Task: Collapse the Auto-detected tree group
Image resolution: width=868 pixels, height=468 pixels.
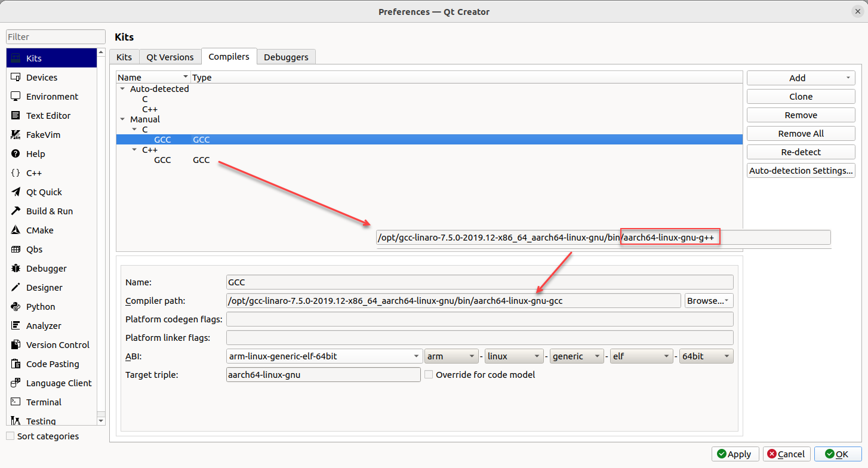Action: (122, 89)
